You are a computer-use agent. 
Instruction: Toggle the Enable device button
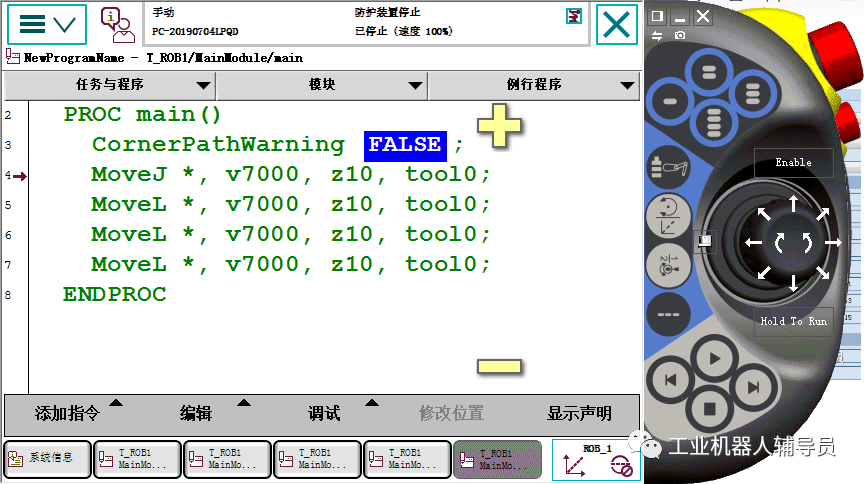(793, 163)
